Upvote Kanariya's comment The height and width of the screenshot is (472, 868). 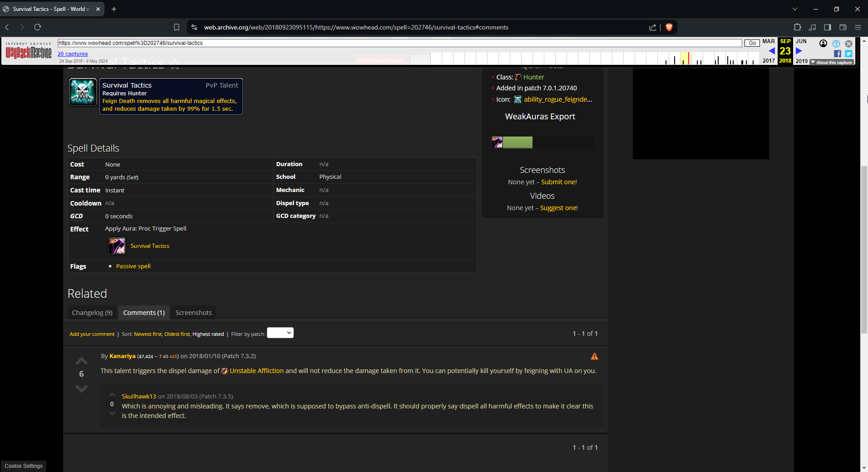click(81, 361)
